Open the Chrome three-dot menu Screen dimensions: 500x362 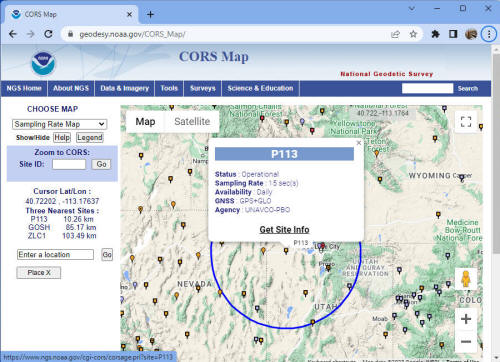pyautogui.click(x=489, y=34)
